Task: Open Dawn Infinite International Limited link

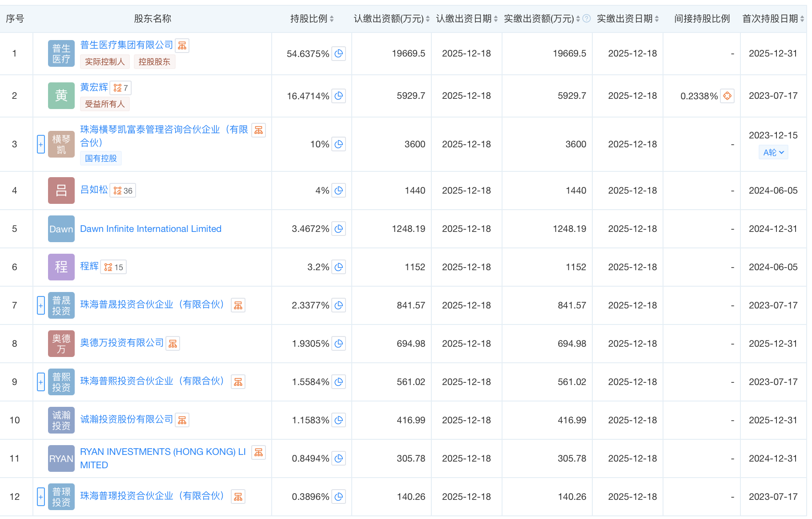Action: pos(151,229)
